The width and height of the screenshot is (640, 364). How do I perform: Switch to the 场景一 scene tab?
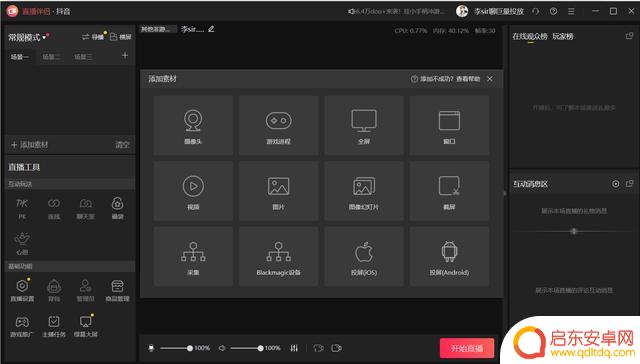click(20, 57)
